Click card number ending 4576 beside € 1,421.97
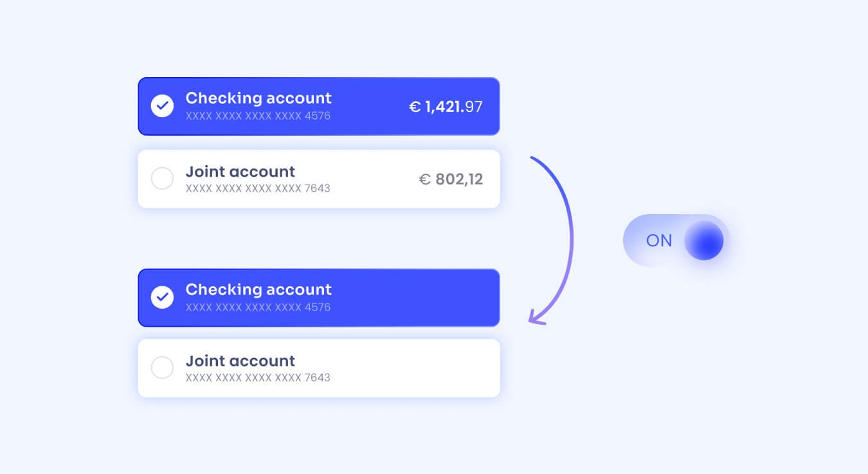The image size is (868, 474). (258, 116)
